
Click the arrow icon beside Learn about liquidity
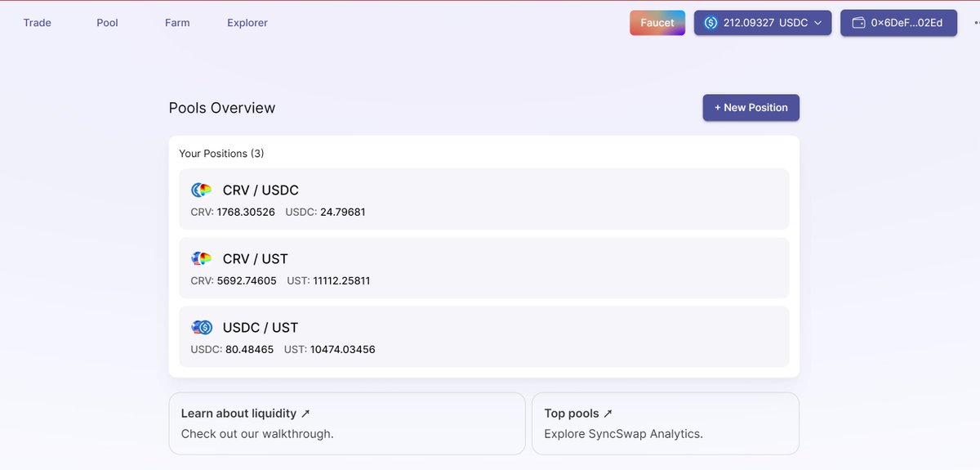305,414
